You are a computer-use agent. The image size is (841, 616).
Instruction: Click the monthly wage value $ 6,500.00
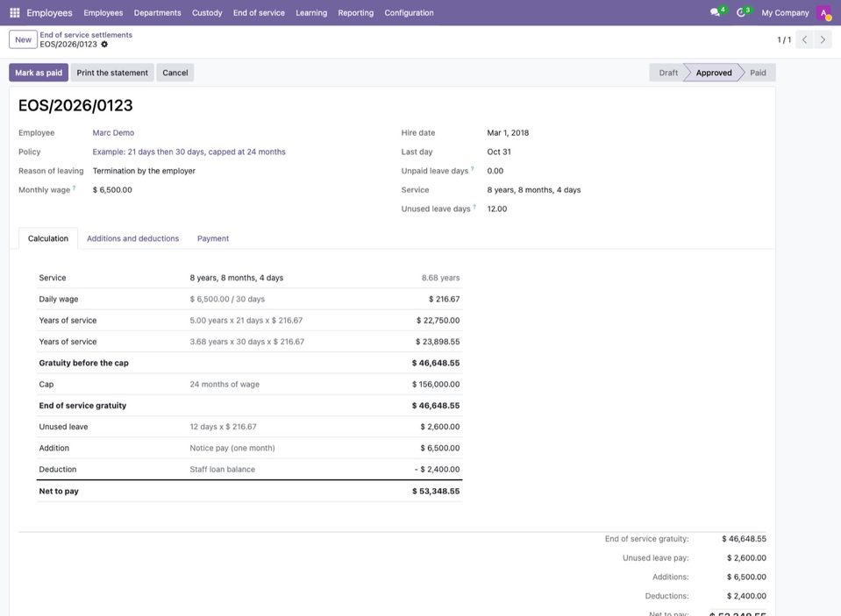click(x=112, y=190)
